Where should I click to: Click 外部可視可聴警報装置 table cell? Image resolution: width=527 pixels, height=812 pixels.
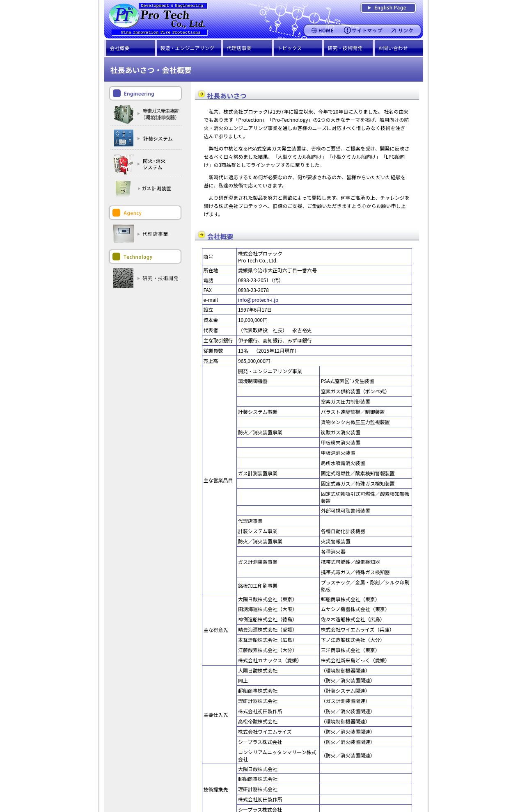[x=366, y=511]
